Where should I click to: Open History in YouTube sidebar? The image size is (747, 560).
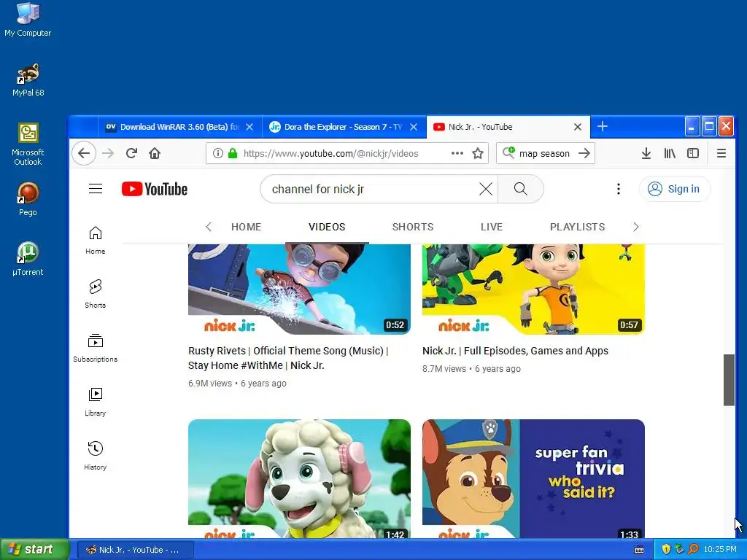coord(96,456)
